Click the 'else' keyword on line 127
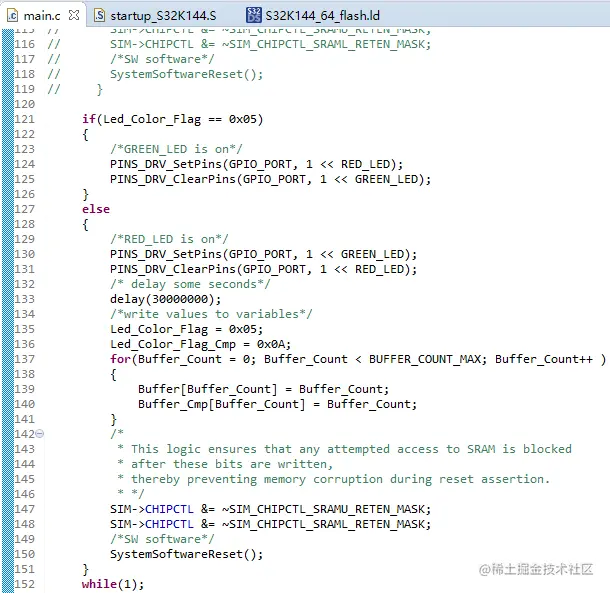Viewport: 610px width, 593px height. 96,209
